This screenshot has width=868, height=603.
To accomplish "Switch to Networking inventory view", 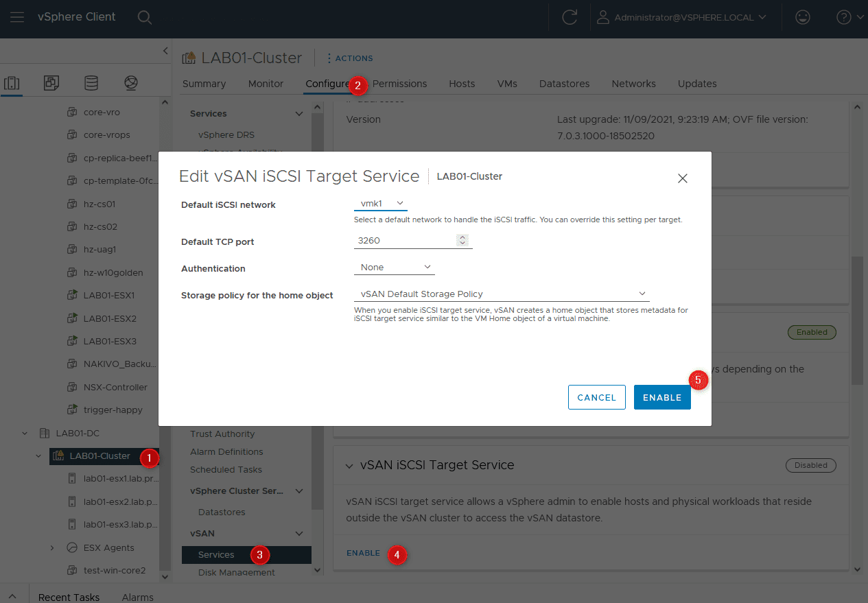I will (131, 83).
